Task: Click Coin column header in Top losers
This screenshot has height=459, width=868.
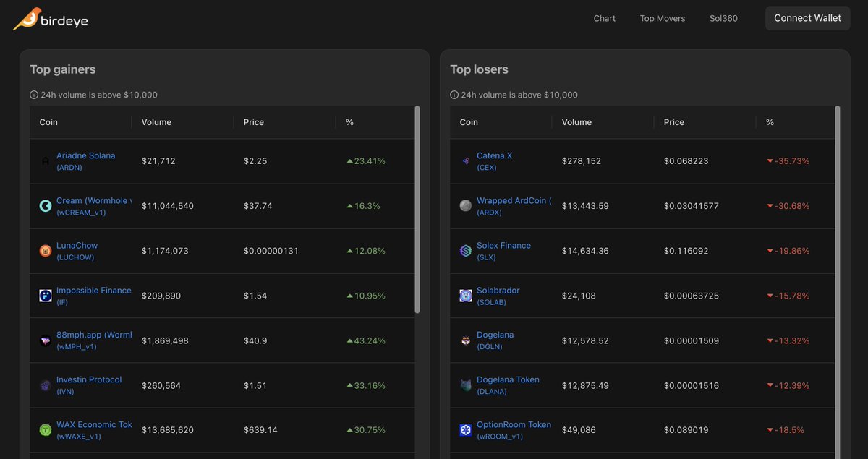Action: point(469,122)
